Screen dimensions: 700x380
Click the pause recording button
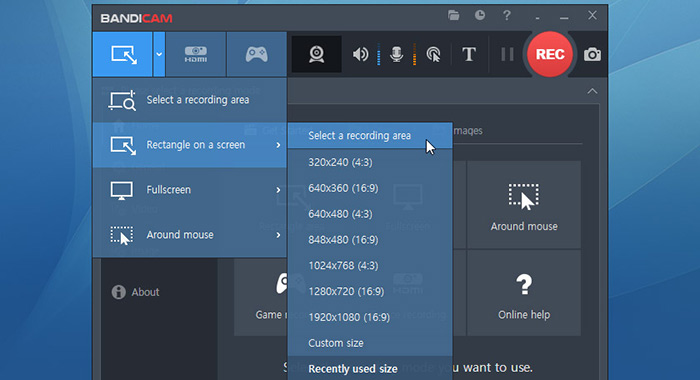tap(507, 54)
